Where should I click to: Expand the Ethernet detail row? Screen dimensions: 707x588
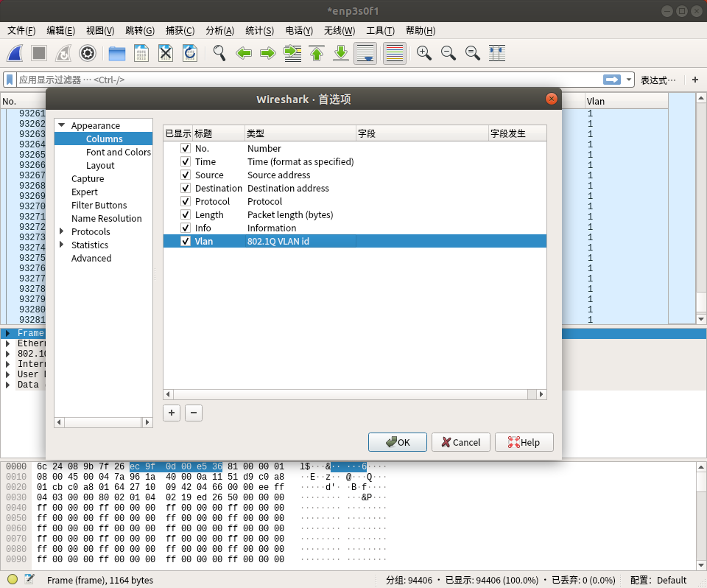click(x=7, y=343)
